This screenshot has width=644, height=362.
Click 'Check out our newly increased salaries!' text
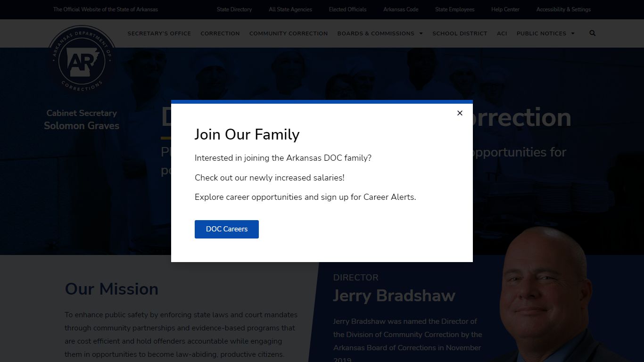[270, 178]
